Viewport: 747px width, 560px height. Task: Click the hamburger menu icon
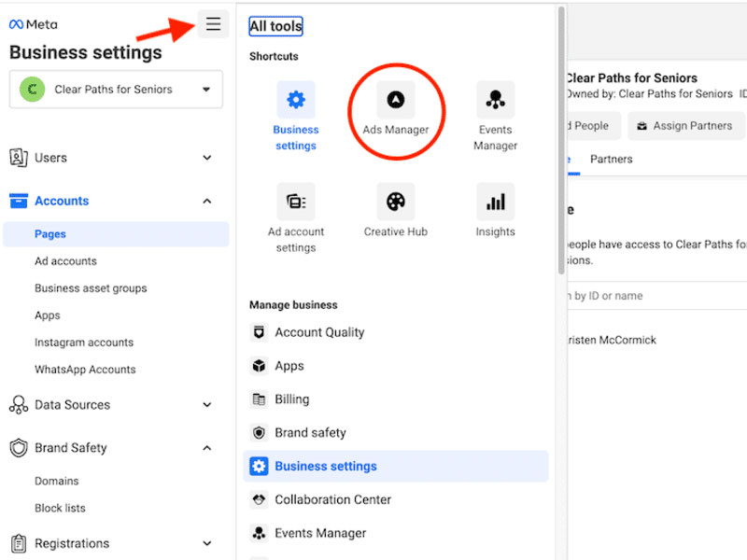coord(214,24)
